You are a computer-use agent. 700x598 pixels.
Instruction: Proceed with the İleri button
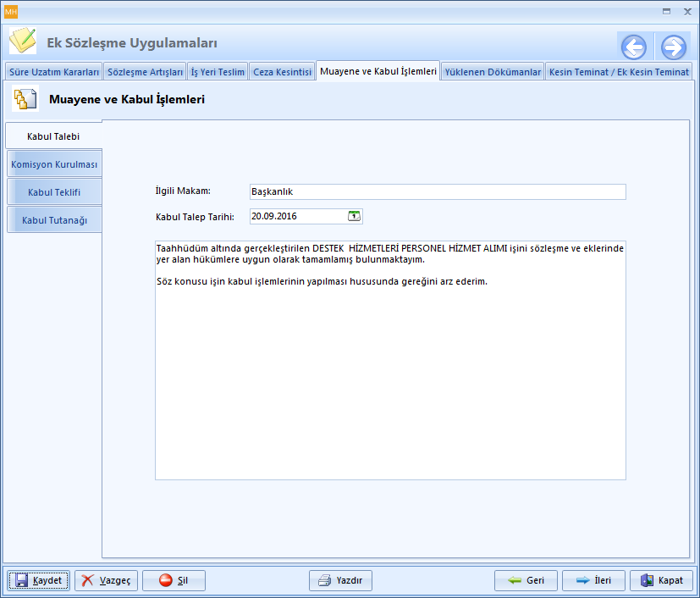coord(593,580)
